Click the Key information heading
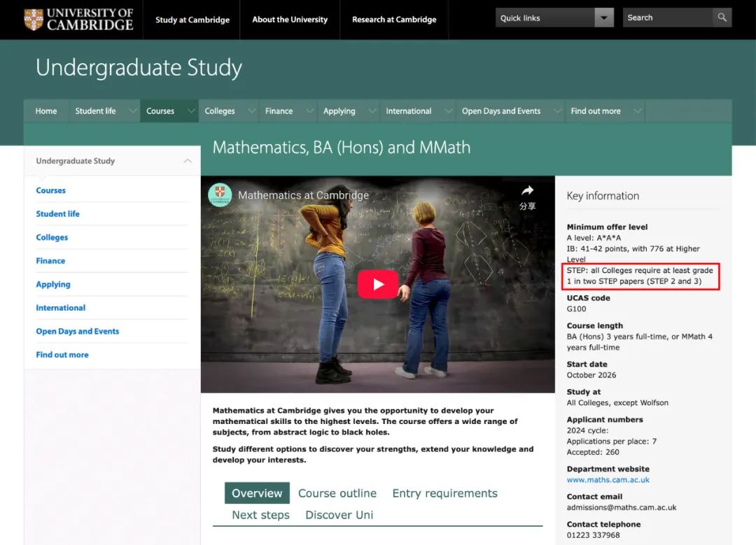 click(603, 196)
